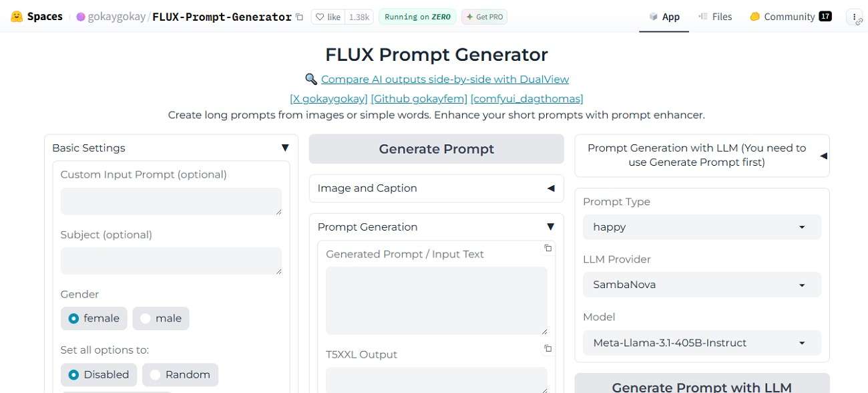
Task: Click the Hugging Face Spaces logo
Action: coord(17,16)
